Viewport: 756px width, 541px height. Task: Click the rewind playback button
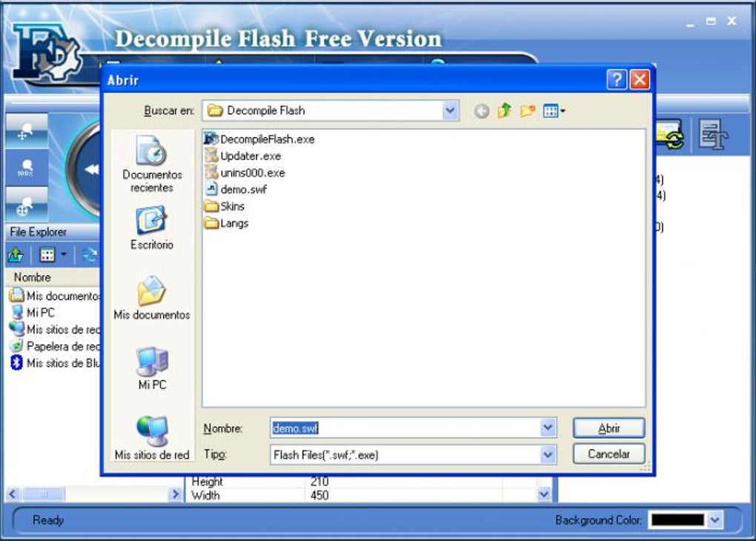90,169
